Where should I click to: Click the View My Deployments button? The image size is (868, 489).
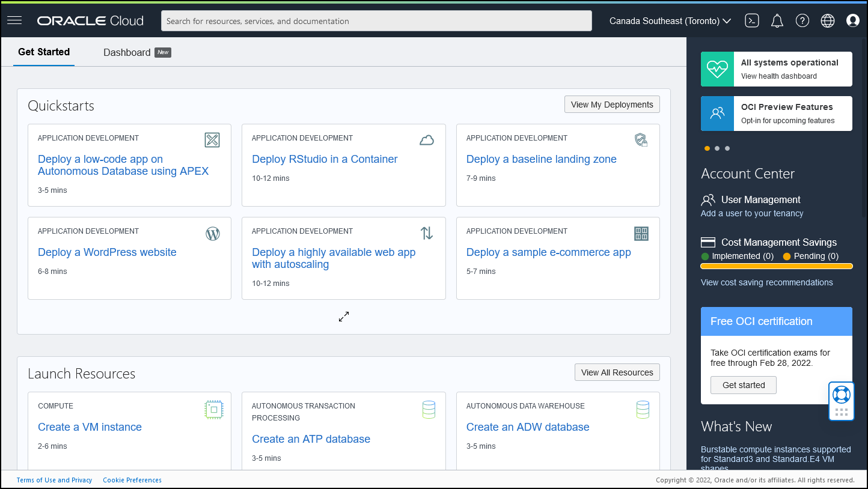pyautogui.click(x=612, y=104)
